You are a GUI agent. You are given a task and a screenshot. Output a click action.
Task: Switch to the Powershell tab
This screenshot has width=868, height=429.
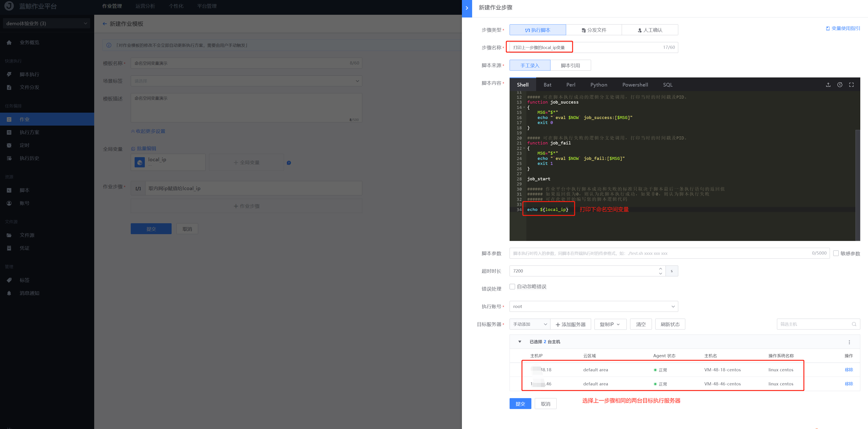[x=635, y=85]
